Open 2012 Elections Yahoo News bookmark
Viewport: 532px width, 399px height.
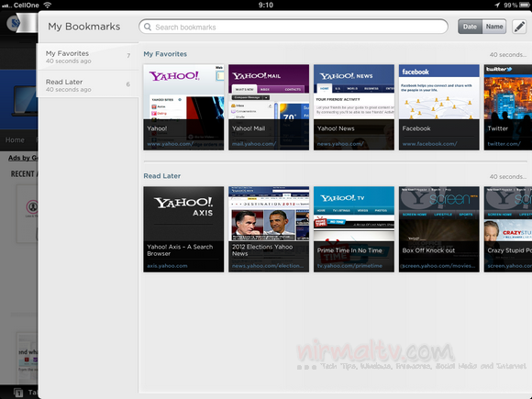(269, 229)
